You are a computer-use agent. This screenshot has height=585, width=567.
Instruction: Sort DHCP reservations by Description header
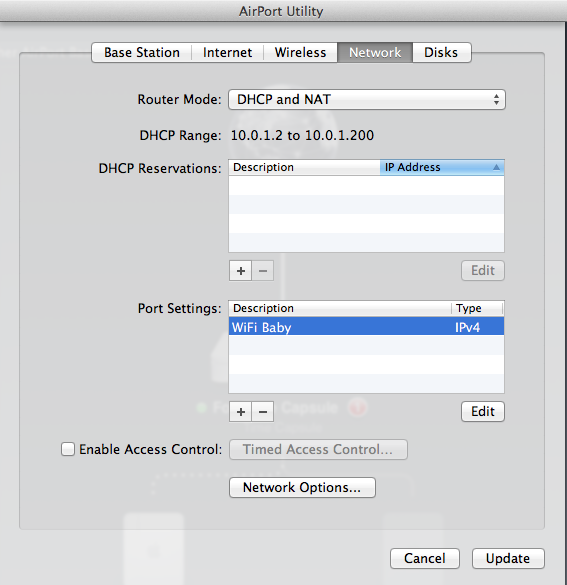pos(304,167)
